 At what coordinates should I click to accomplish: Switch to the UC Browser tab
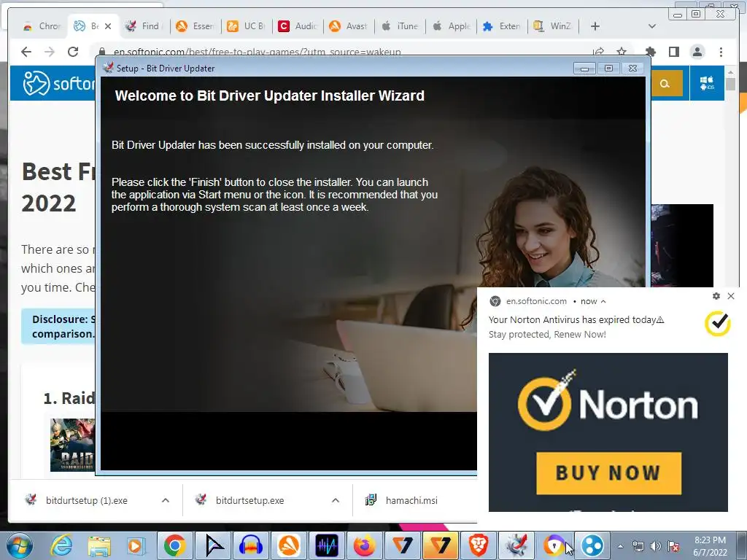(x=247, y=26)
